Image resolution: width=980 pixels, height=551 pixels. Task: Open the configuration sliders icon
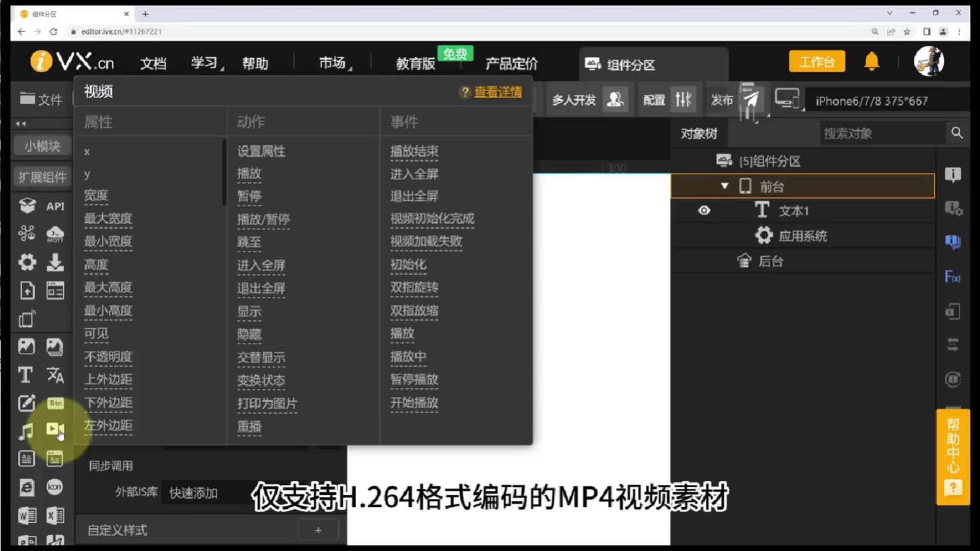coord(683,100)
